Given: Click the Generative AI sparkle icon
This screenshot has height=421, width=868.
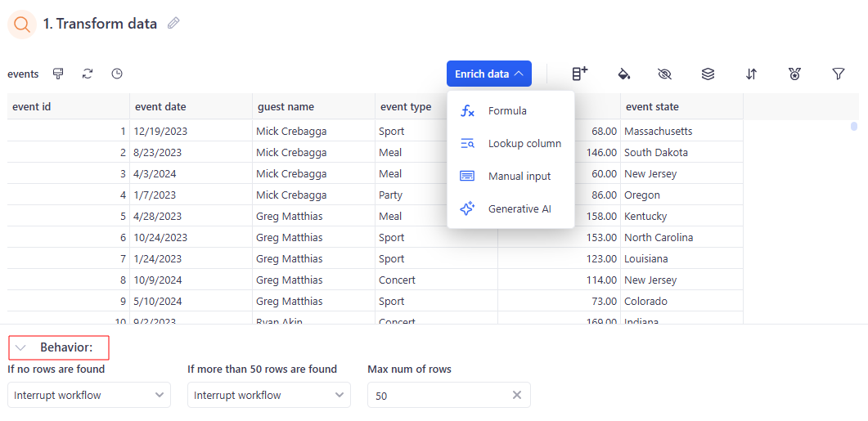Looking at the screenshot, I should (467, 209).
